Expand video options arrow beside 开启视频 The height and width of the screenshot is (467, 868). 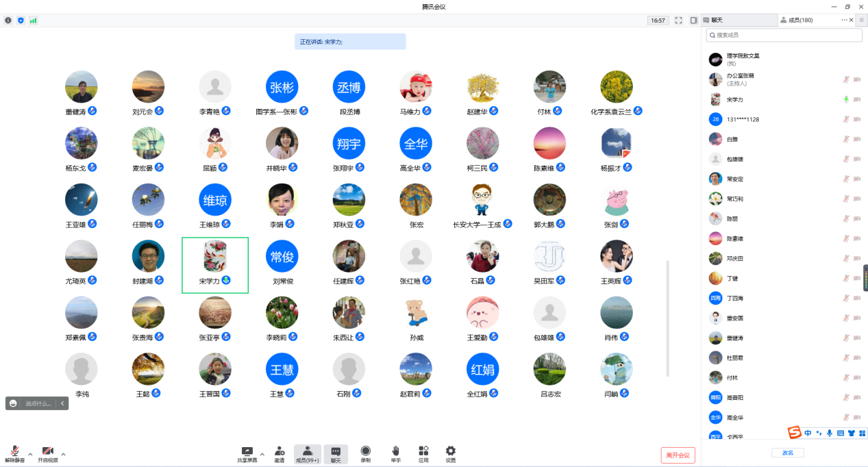(64, 454)
